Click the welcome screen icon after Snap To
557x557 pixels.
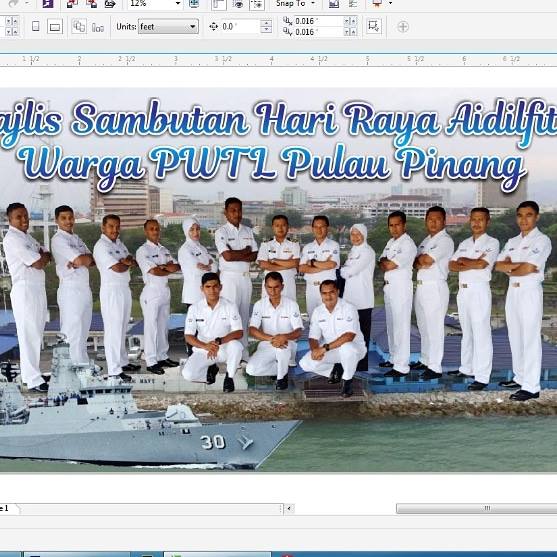[x=334, y=4]
